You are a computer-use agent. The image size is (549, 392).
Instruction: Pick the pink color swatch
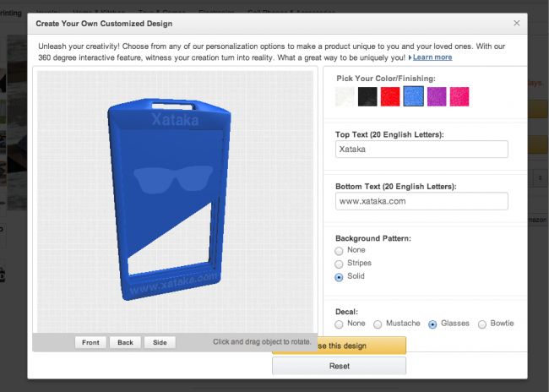[x=459, y=96]
